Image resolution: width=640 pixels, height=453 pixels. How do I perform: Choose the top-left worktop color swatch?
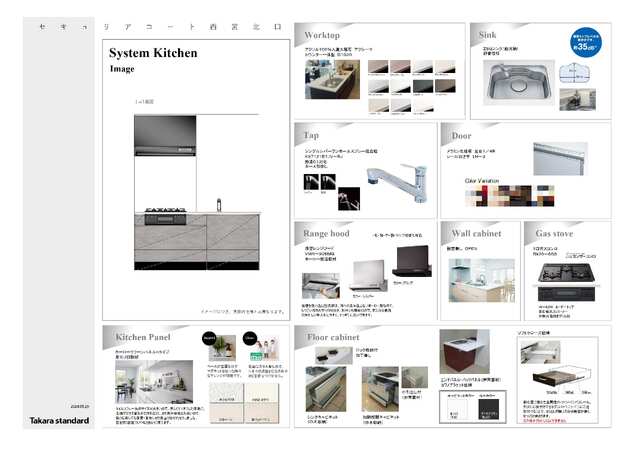(x=382, y=69)
